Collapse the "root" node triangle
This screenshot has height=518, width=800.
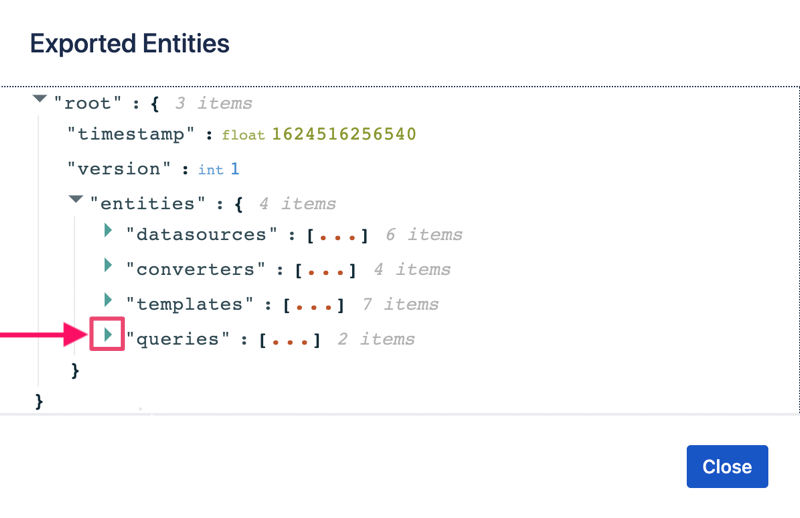point(40,100)
